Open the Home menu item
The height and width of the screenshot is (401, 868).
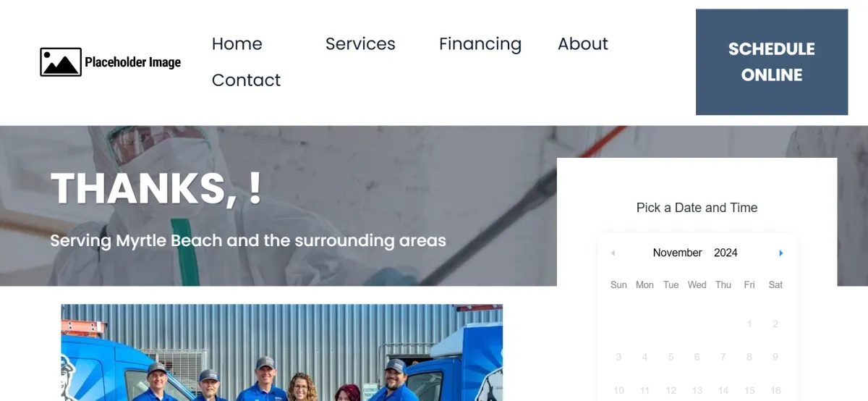coord(237,44)
